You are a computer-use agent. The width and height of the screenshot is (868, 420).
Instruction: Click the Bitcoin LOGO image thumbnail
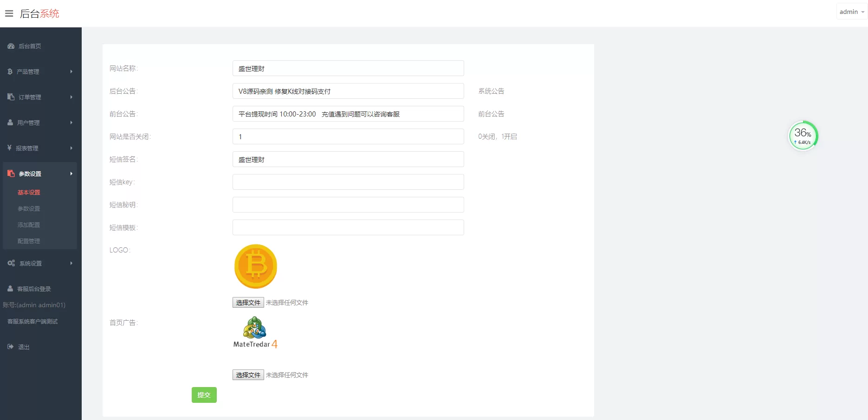pos(256,266)
